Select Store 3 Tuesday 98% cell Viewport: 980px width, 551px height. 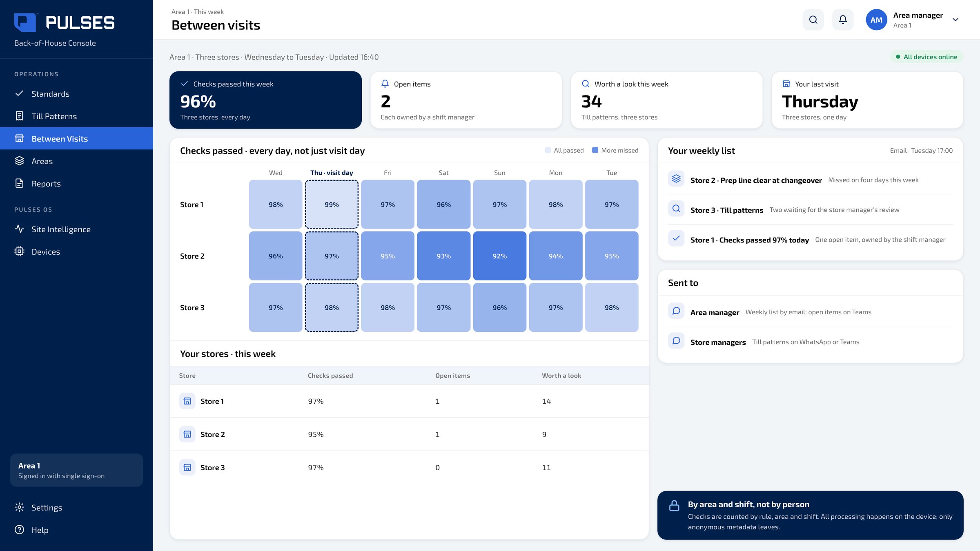[x=612, y=307]
